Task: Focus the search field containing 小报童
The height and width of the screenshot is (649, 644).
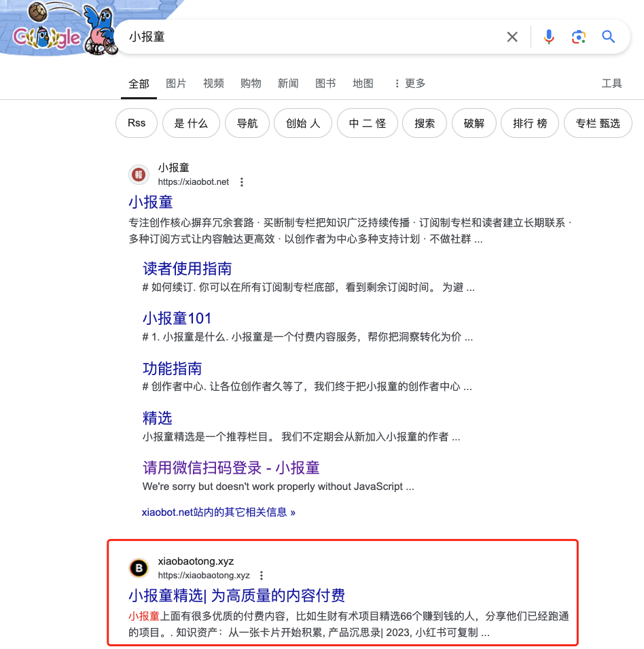Action: (x=315, y=37)
